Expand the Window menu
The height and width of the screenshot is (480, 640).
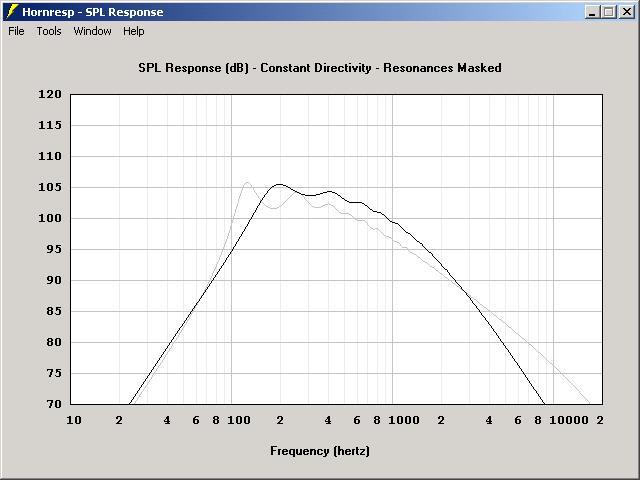pyautogui.click(x=92, y=31)
